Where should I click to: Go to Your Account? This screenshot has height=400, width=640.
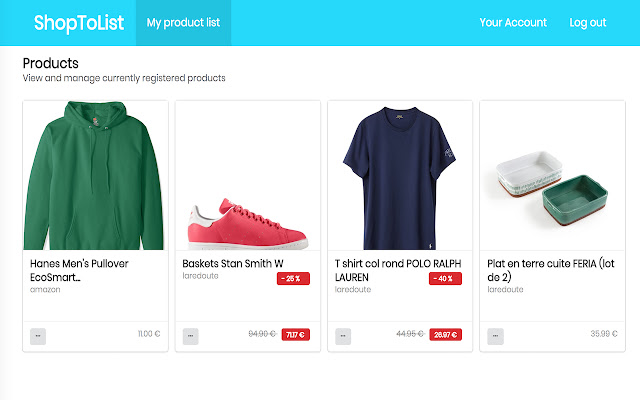[513, 22]
